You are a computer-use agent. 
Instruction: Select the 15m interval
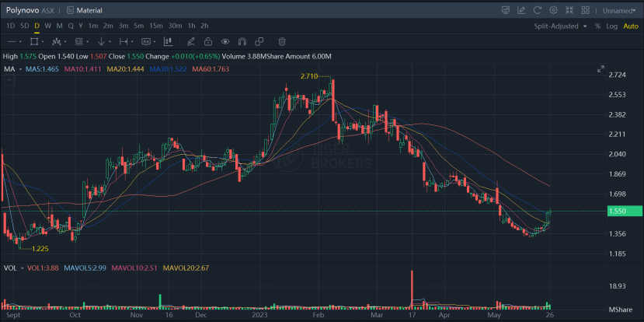[156, 26]
